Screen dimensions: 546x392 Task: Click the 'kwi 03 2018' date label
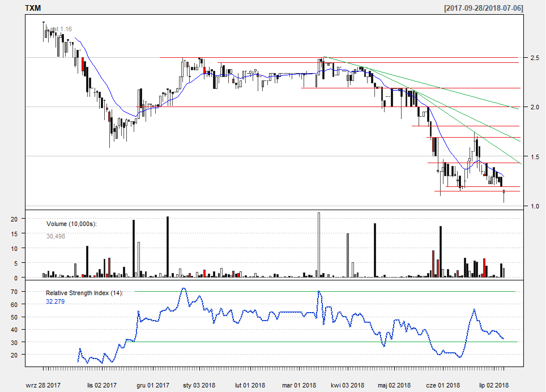pyautogui.click(x=348, y=385)
